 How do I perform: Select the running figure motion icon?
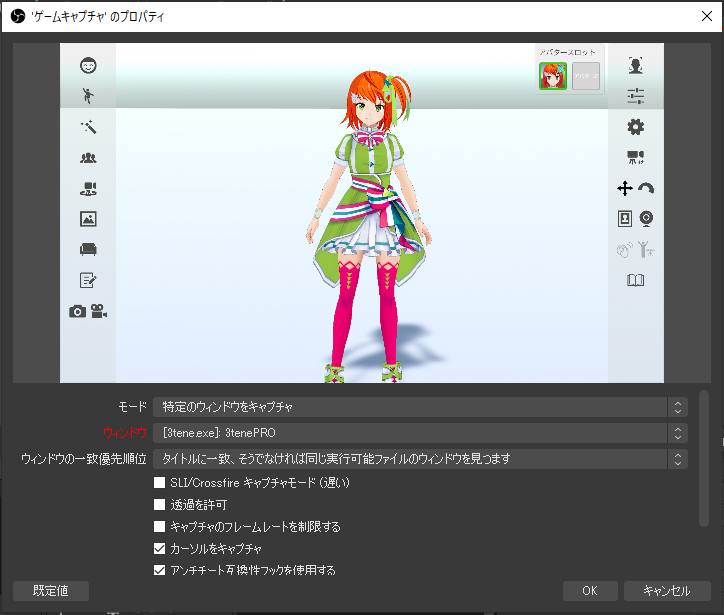[88, 96]
